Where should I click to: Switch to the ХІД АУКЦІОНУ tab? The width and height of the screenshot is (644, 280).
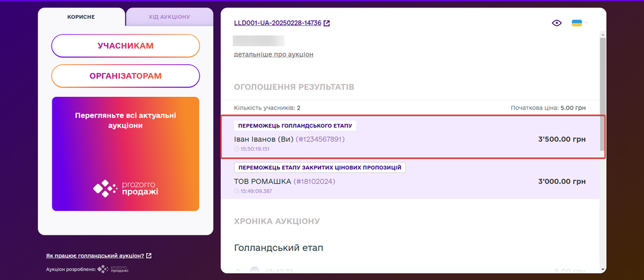point(170,17)
